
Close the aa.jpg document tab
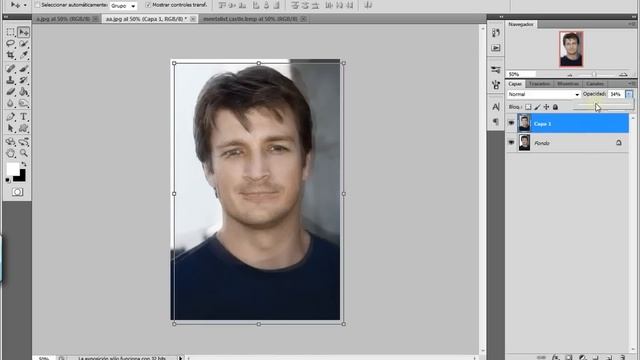coord(193,19)
